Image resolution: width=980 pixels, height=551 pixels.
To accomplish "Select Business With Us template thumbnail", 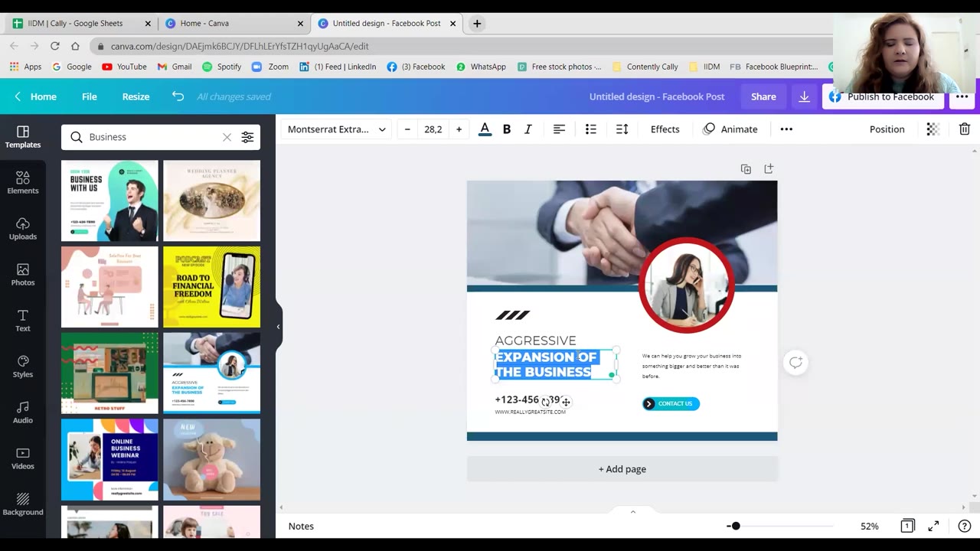I will tap(109, 201).
